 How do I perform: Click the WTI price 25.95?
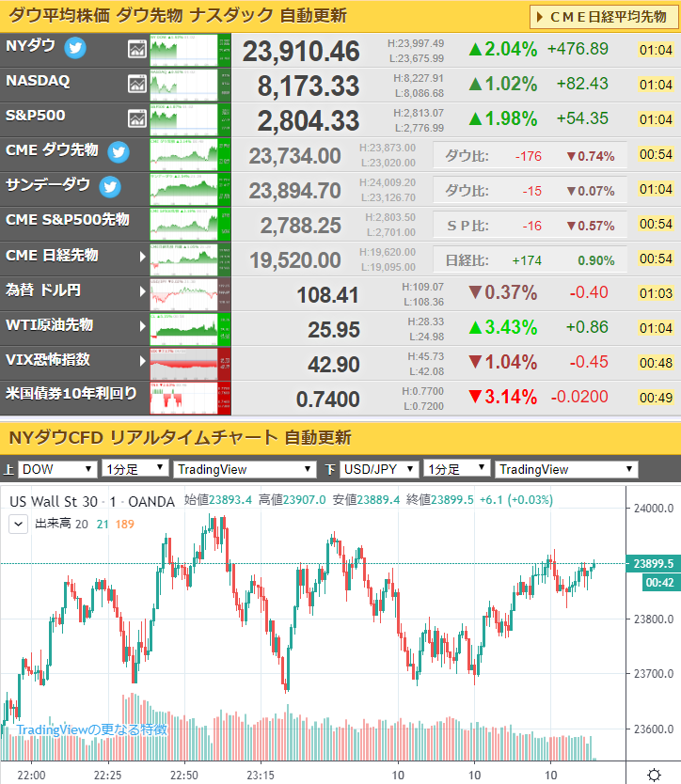point(334,330)
